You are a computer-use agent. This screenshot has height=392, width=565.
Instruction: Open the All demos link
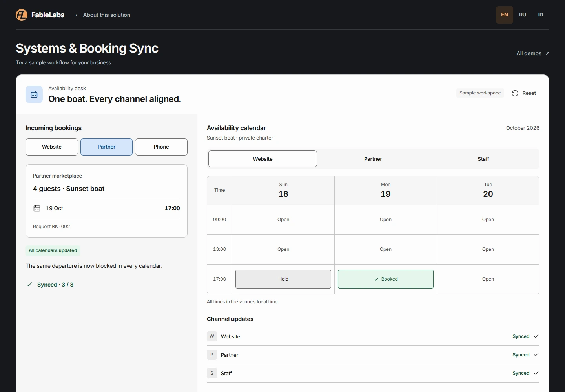pos(533,53)
